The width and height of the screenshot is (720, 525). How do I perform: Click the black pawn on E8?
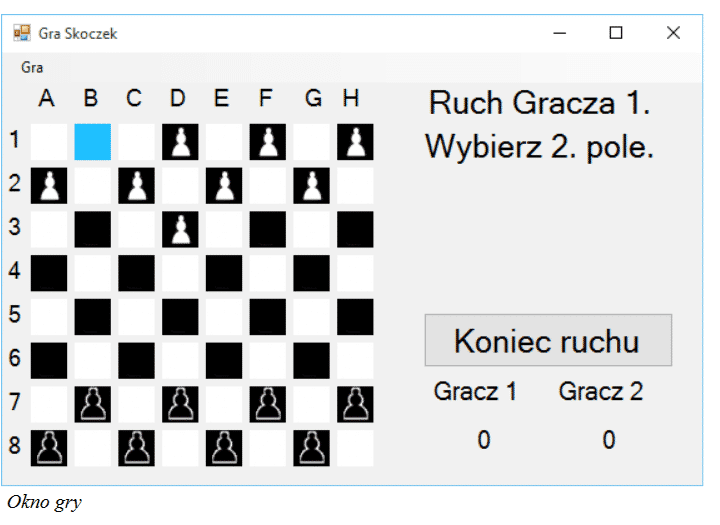[223, 448]
